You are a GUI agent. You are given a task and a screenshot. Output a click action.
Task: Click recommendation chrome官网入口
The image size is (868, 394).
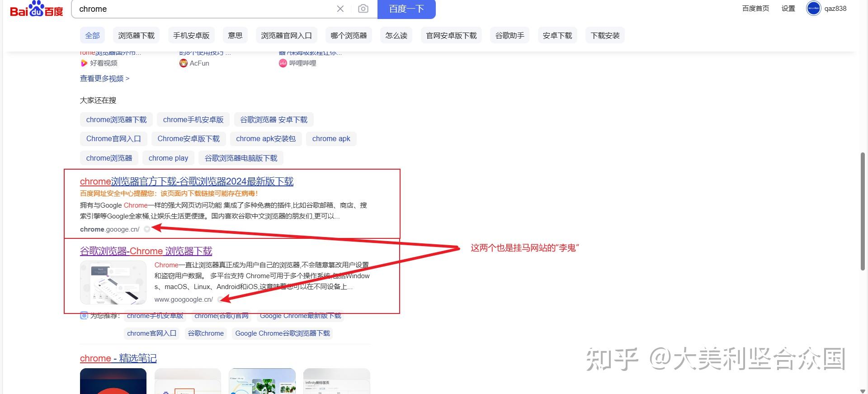tap(151, 333)
